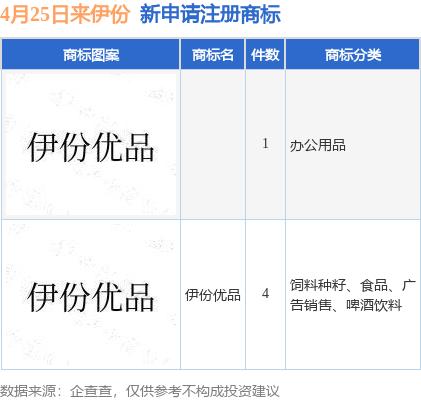This screenshot has width=421, height=400.
Task: Open the first 伊份优品 trademark image
Action: (x=91, y=146)
